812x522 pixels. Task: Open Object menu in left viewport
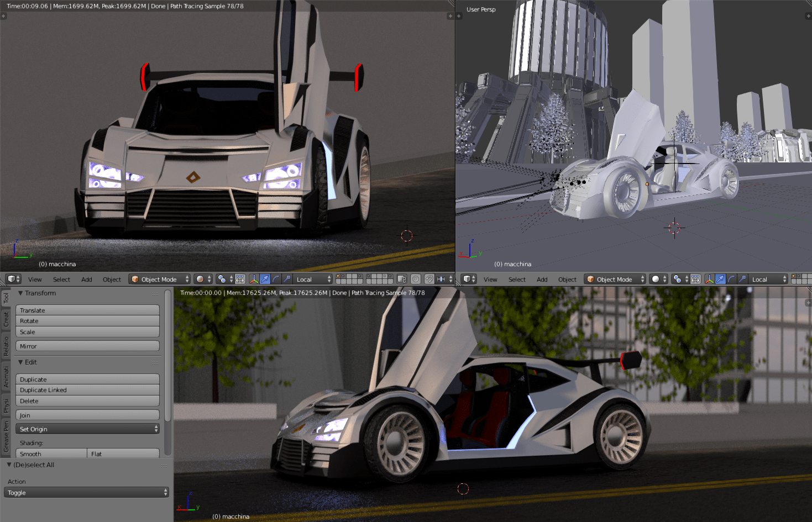(112, 280)
